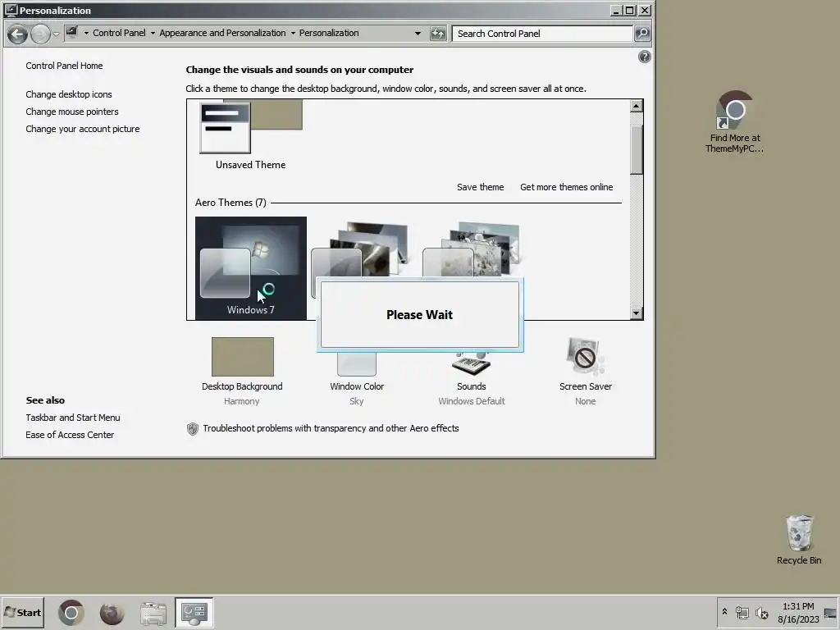
Task: Click the Aero Themes (7) heading
Action: tap(231, 203)
